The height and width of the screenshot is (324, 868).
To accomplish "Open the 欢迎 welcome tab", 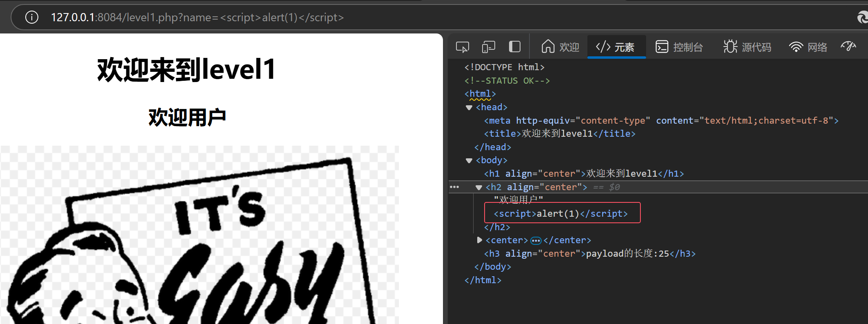I will [560, 47].
